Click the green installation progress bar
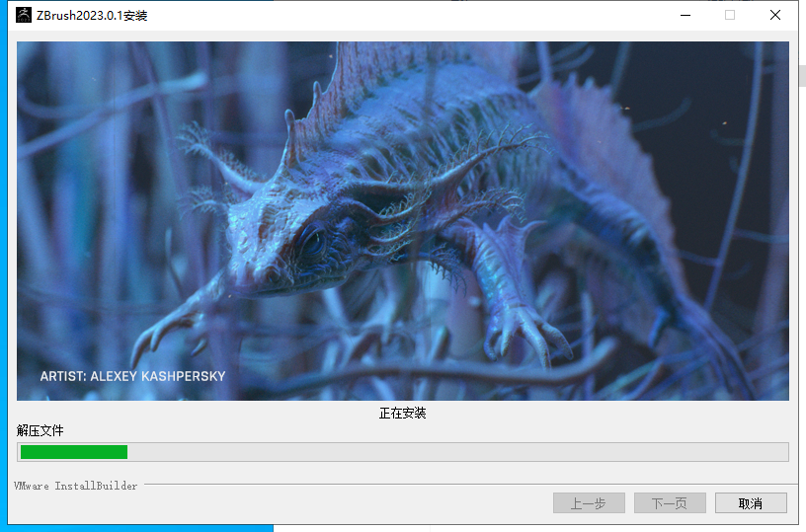 [402, 452]
